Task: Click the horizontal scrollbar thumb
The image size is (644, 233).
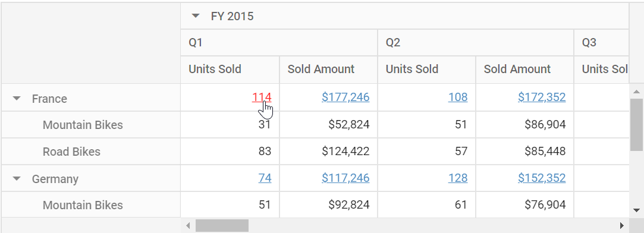Action: click(222, 225)
